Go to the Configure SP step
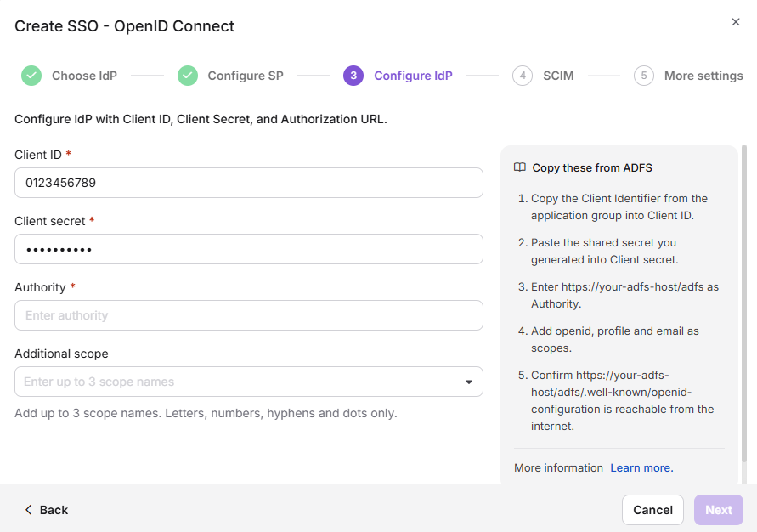The image size is (757, 532). 246,76
